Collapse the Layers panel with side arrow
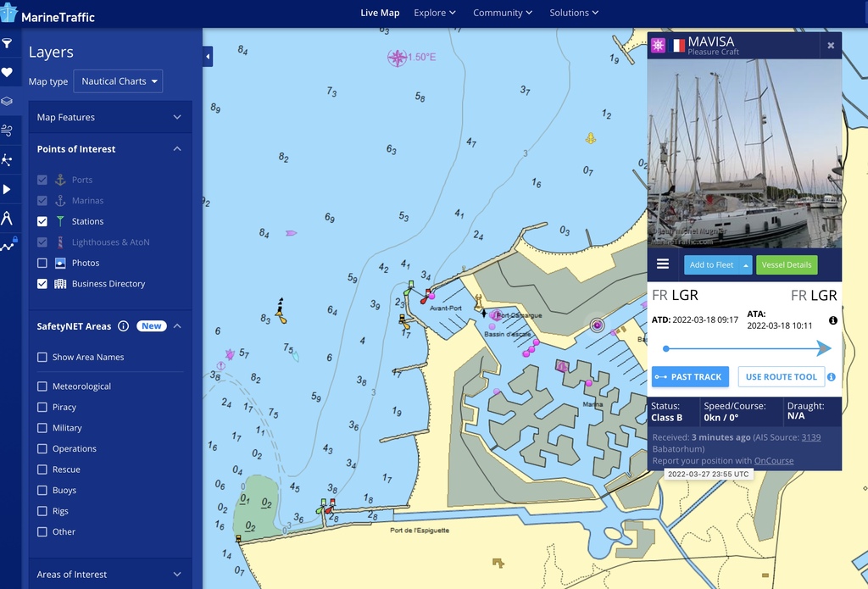 [208, 57]
